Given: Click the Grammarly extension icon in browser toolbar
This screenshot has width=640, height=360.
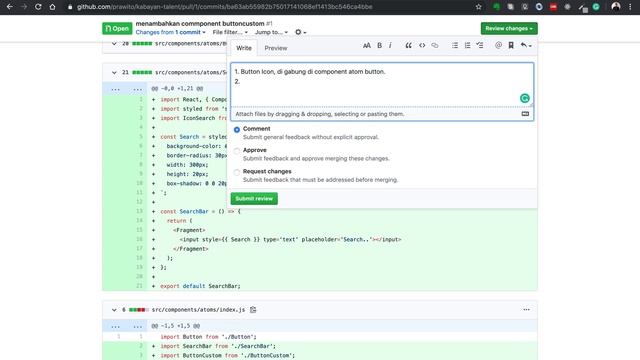Looking at the screenshot, I should (x=596, y=7).
